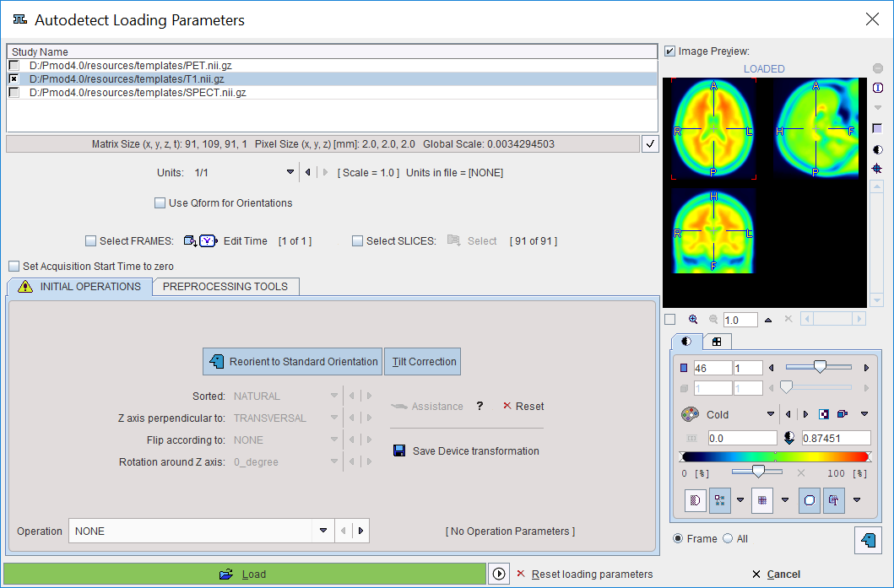Uncheck the T1.nii.gz study checkbox

click(14, 79)
